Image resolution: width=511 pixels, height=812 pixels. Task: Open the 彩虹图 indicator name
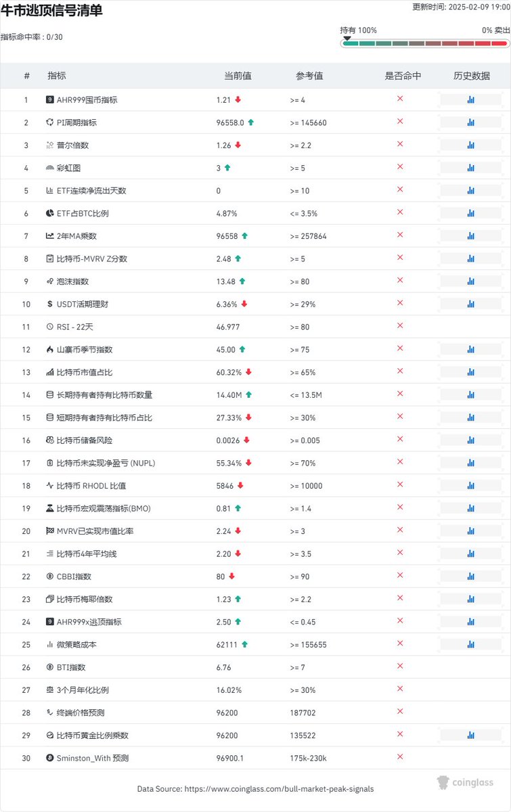click(x=68, y=168)
